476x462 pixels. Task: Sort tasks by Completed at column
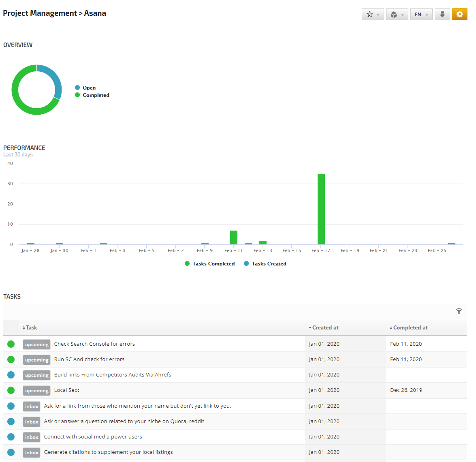(410, 327)
